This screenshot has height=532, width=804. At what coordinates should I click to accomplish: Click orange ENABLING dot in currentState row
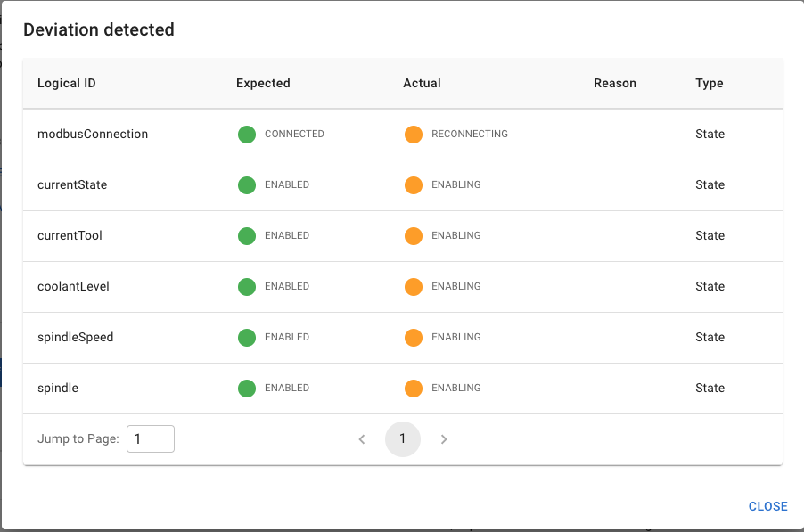coord(414,185)
